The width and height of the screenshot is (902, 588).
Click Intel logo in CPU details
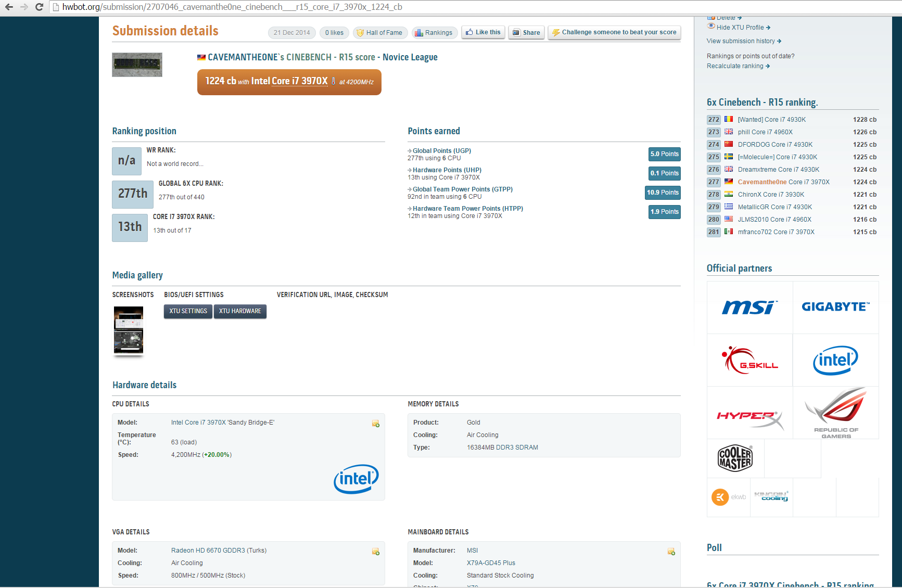(356, 479)
